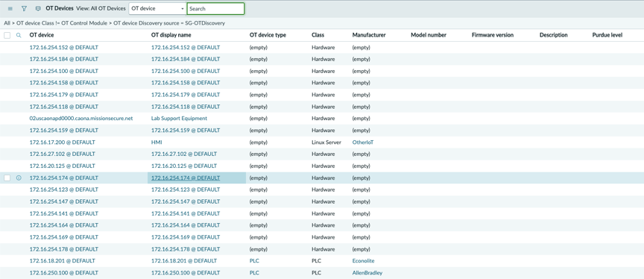Screen dimensions: 644x279
Task: Open OT device 172.16.254.123 @ DEFAULT
Action: (x=63, y=189)
